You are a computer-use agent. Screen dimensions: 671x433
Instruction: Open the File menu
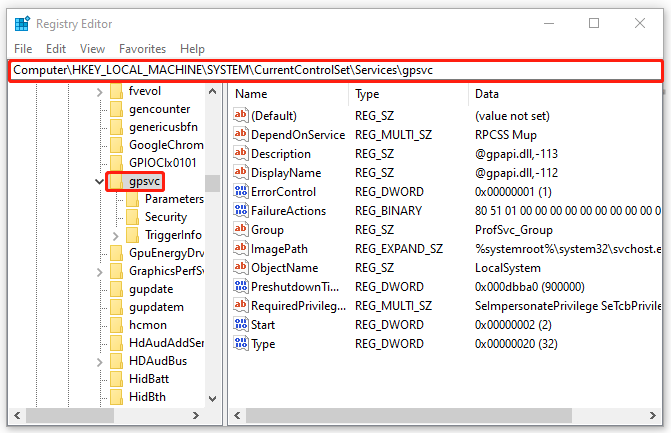(23, 49)
